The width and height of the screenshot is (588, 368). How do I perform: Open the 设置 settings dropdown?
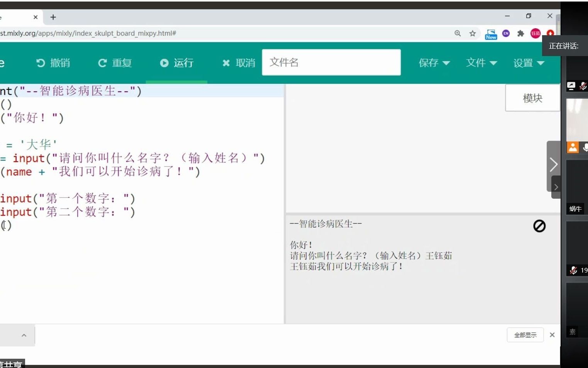(529, 63)
